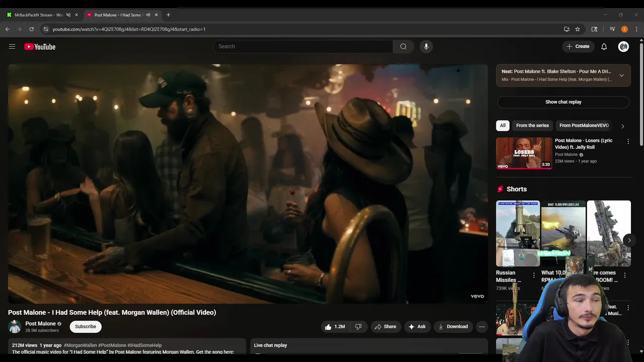Subscribe to Post Malone channel
The height and width of the screenshot is (362, 644).
(x=86, y=327)
